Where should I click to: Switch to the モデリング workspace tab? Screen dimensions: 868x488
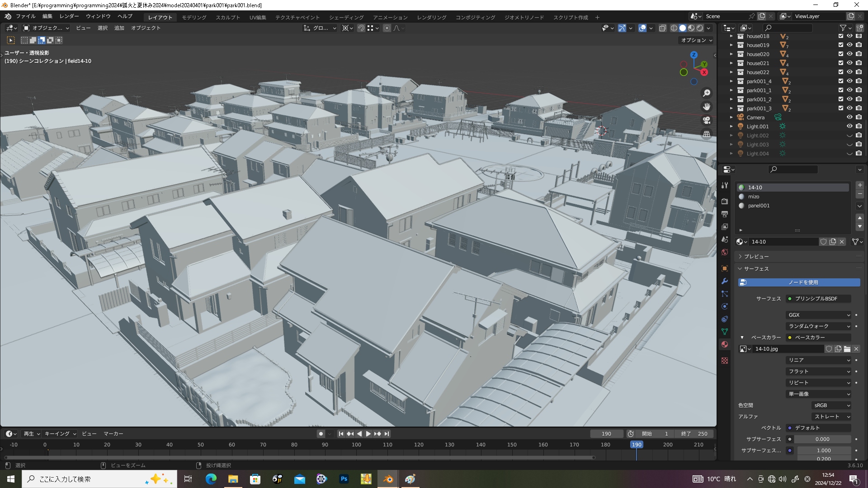point(194,17)
